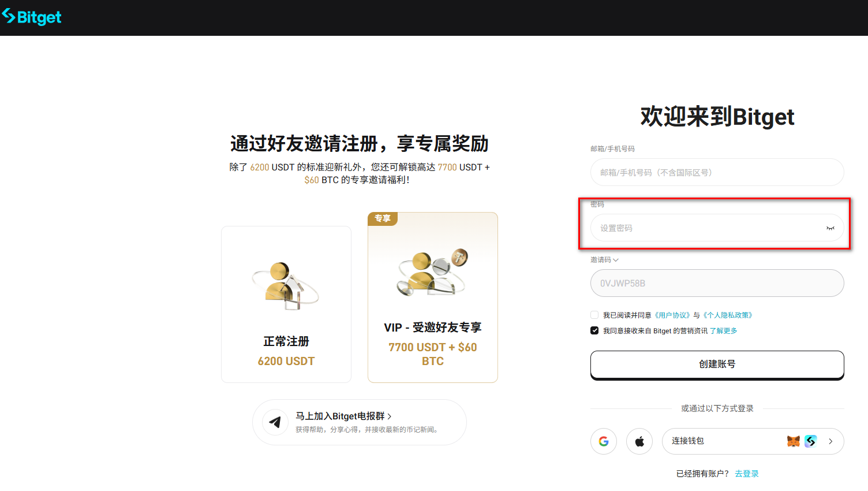Open the 《用户协议》 link
Screen dimensions: 868x491
(672, 315)
